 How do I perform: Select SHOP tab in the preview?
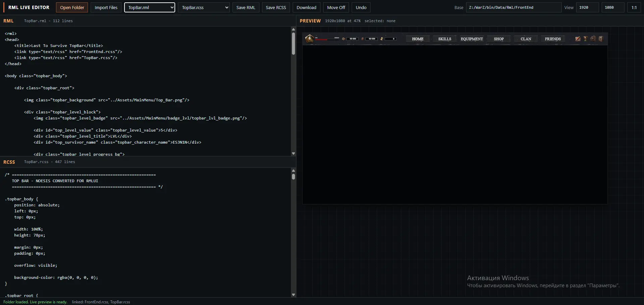pyautogui.click(x=499, y=39)
